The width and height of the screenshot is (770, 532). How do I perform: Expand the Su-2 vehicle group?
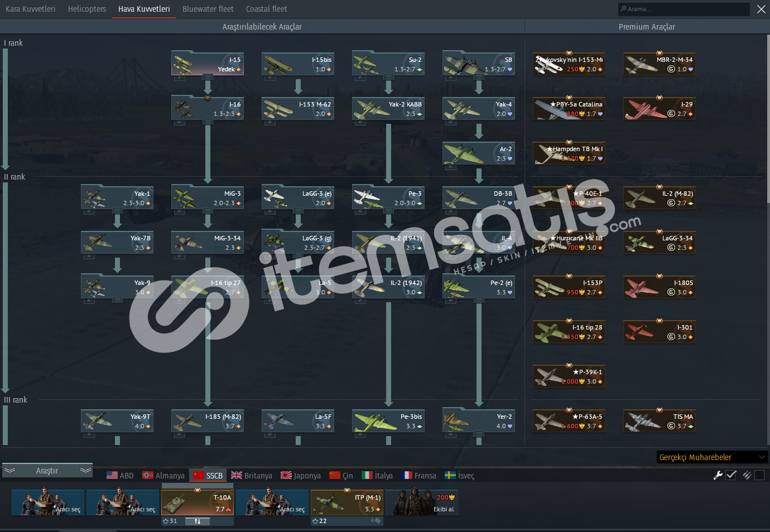(x=388, y=78)
